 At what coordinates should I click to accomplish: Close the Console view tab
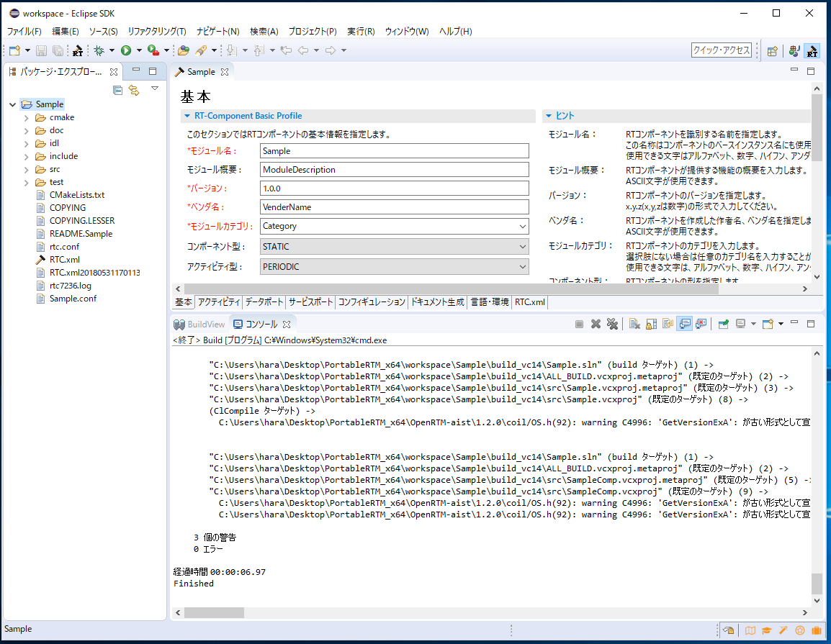[x=287, y=324]
